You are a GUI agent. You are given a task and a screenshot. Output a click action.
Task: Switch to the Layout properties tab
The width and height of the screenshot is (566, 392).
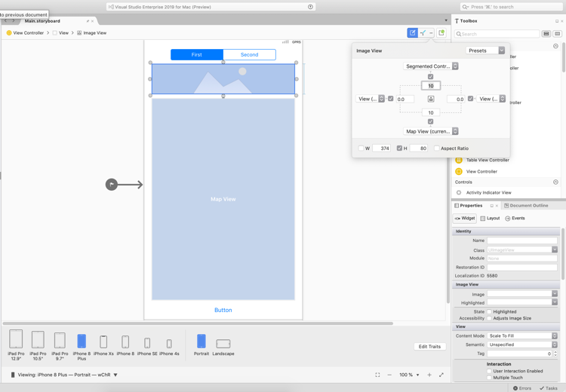coord(490,219)
